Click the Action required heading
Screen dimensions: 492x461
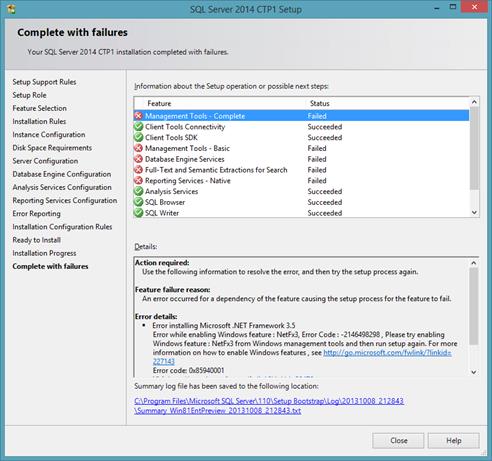pos(162,263)
